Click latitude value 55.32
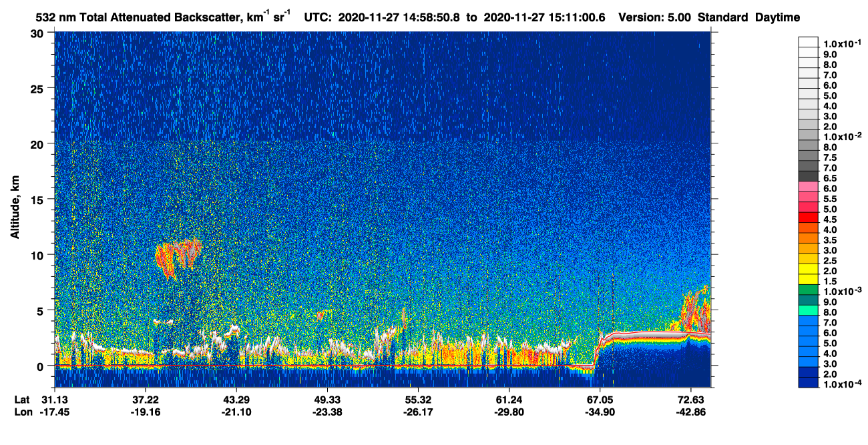868x445 pixels. [x=418, y=399]
